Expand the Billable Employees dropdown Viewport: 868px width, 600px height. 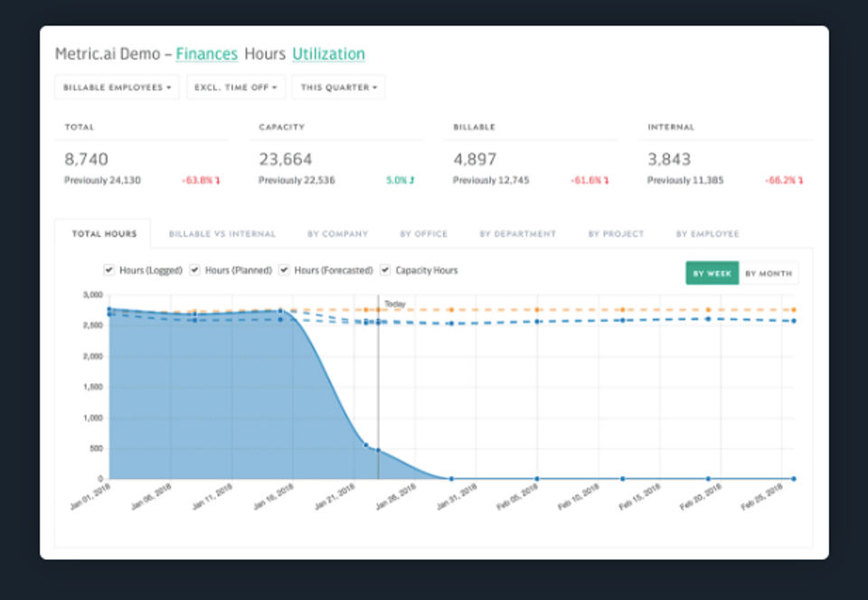tap(117, 88)
